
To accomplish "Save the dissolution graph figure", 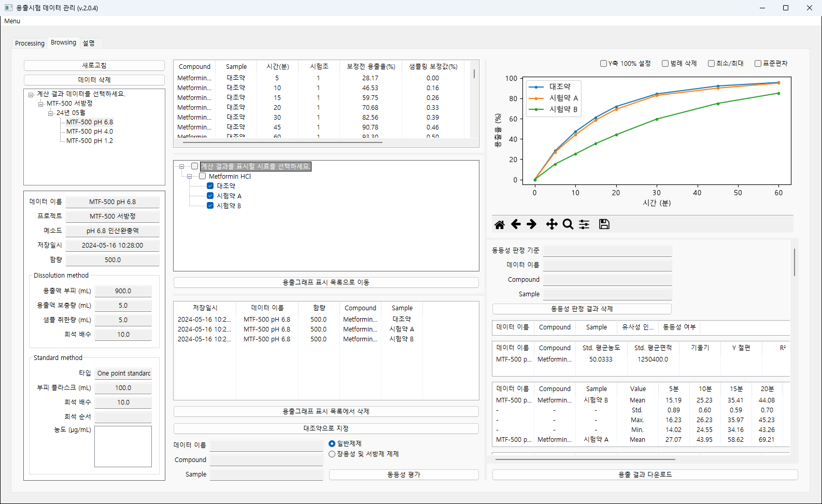I will 604,224.
